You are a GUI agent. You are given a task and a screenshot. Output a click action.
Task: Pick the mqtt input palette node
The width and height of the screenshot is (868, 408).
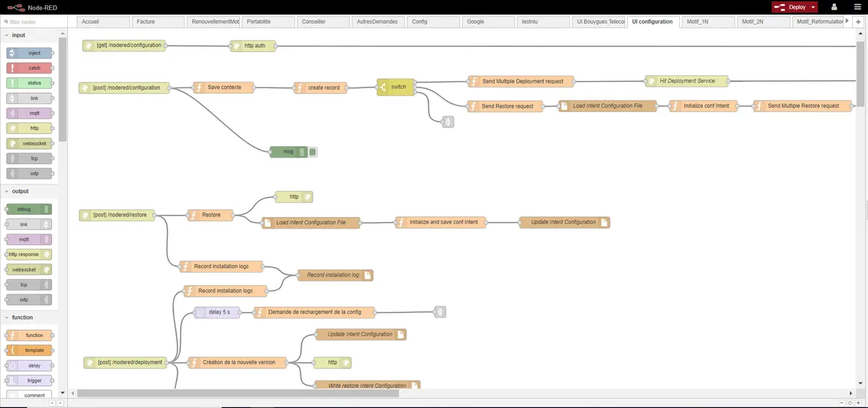[30, 113]
